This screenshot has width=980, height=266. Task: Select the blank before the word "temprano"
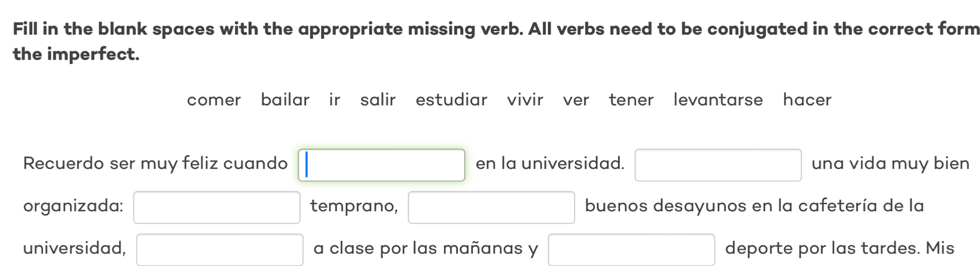217,208
